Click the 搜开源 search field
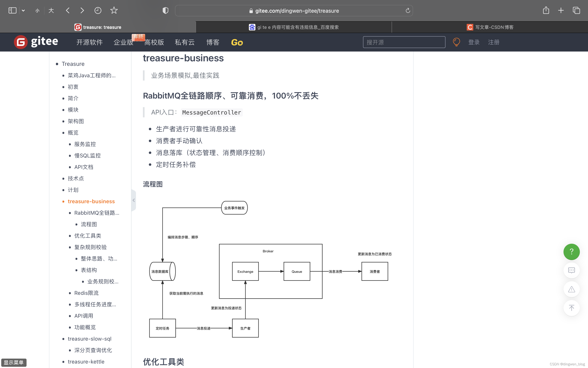The image size is (588, 368). pyautogui.click(x=404, y=42)
